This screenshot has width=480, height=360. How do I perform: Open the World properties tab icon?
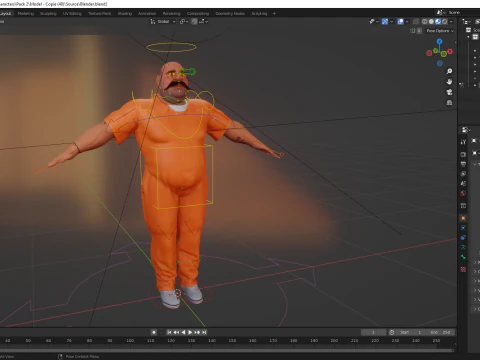pyautogui.click(x=463, y=193)
